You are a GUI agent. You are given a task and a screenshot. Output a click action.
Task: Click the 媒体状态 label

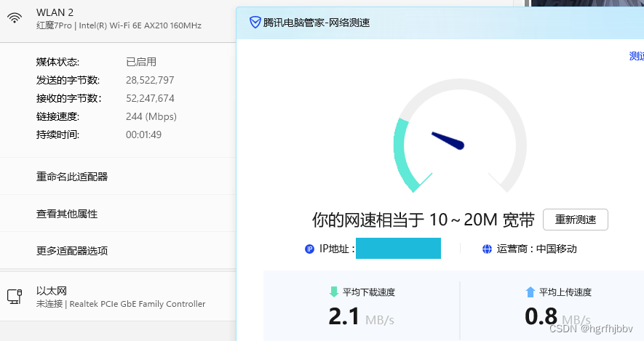coord(57,62)
